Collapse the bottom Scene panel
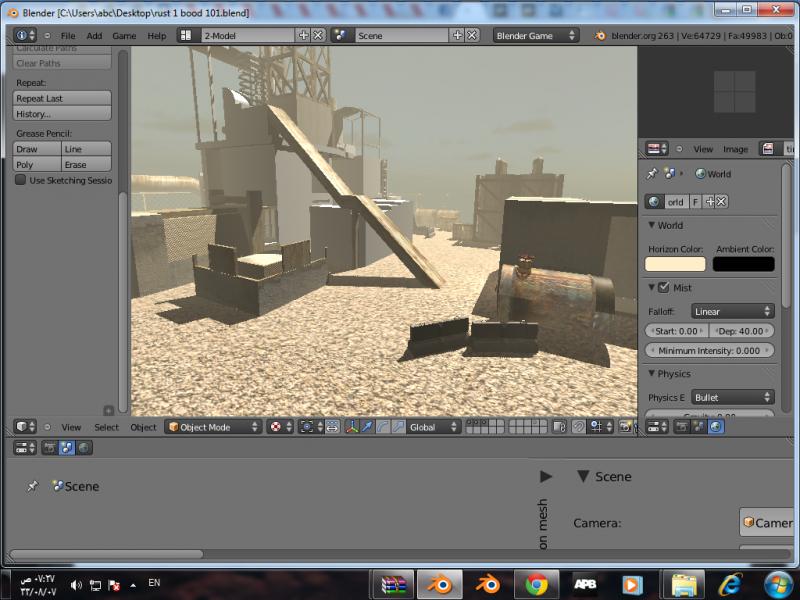The image size is (800, 600). (x=583, y=477)
